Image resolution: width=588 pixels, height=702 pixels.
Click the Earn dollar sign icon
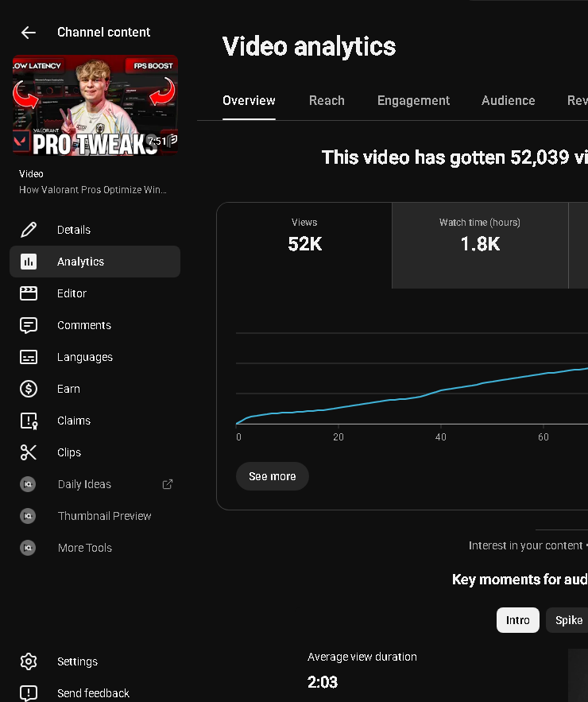tap(29, 389)
